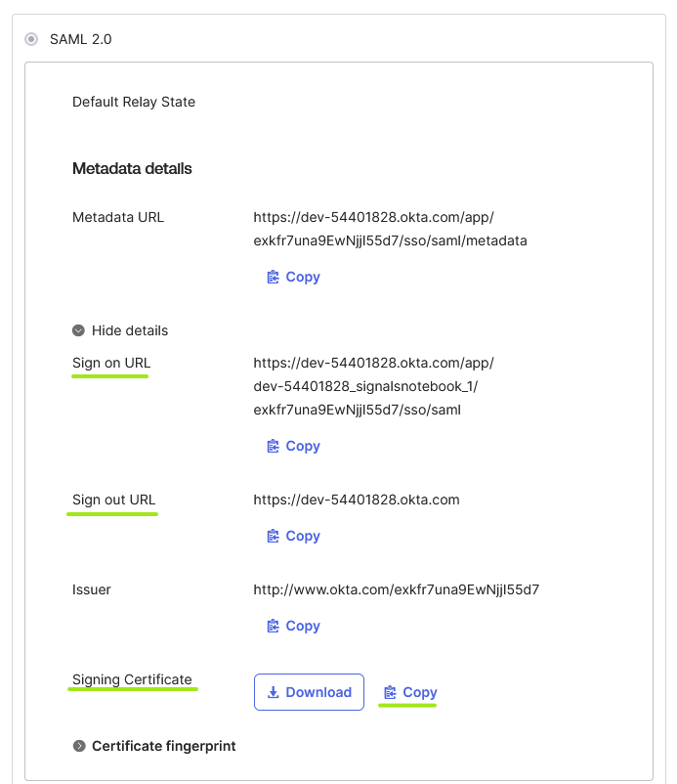Click the clipboard icon under Issuer
The image size is (677, 784).
(x=273, y=626)
